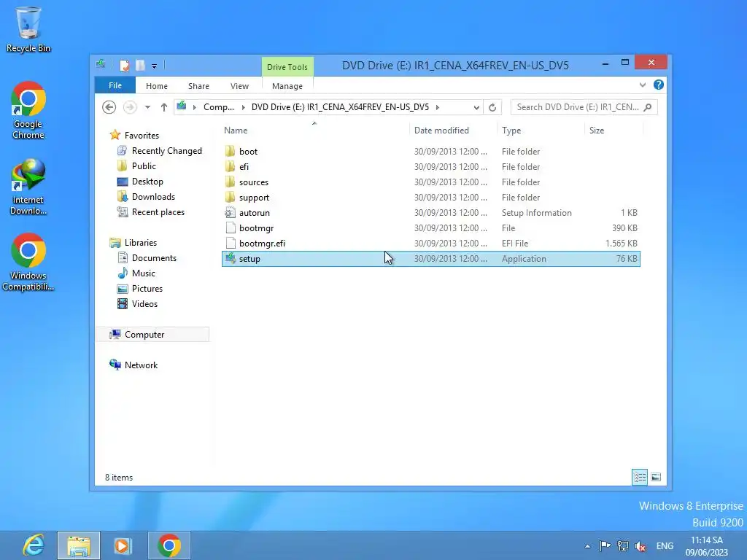Go up one level with Up arrow
Viewport: 747px width, 560px height.
click(x=164, y=107)
